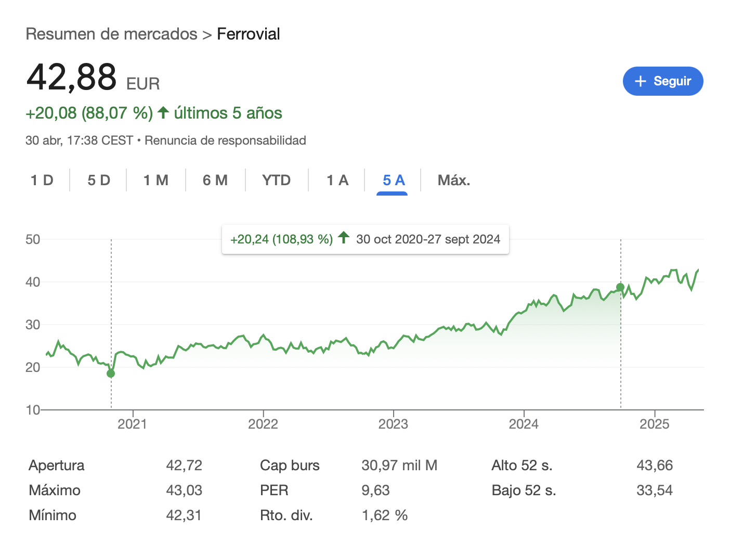Click the Mínimo value 42,31
Screen dimensions: 756x541
coord(184,515)
